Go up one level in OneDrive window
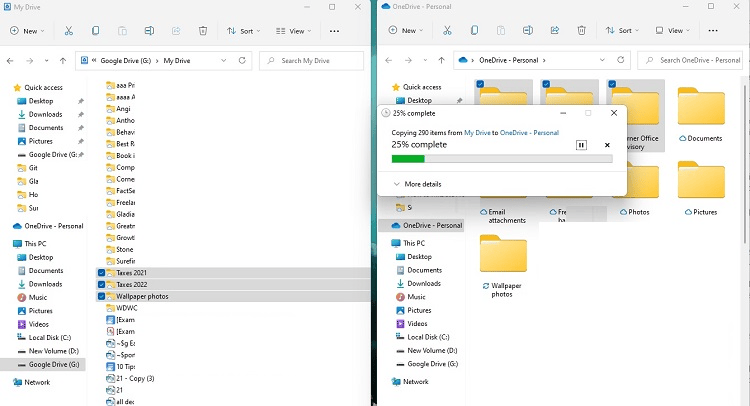Viewport: 750px width, 406px height. pos(441,60)
